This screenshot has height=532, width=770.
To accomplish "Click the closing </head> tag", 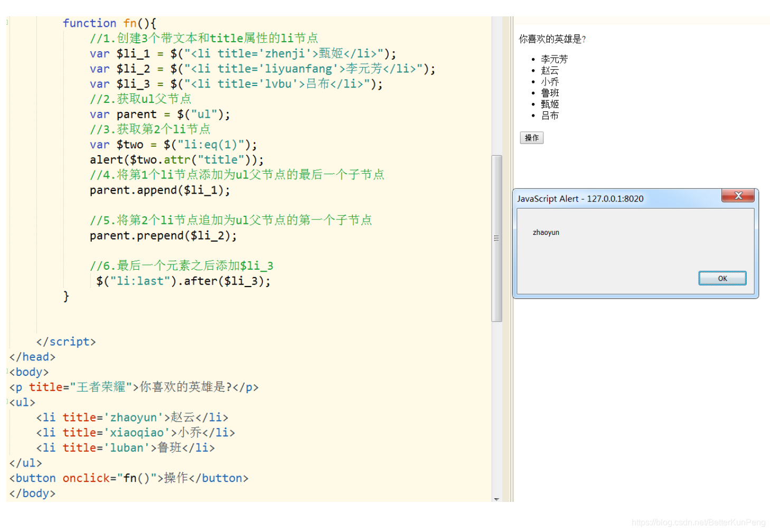I will point(32,357).
